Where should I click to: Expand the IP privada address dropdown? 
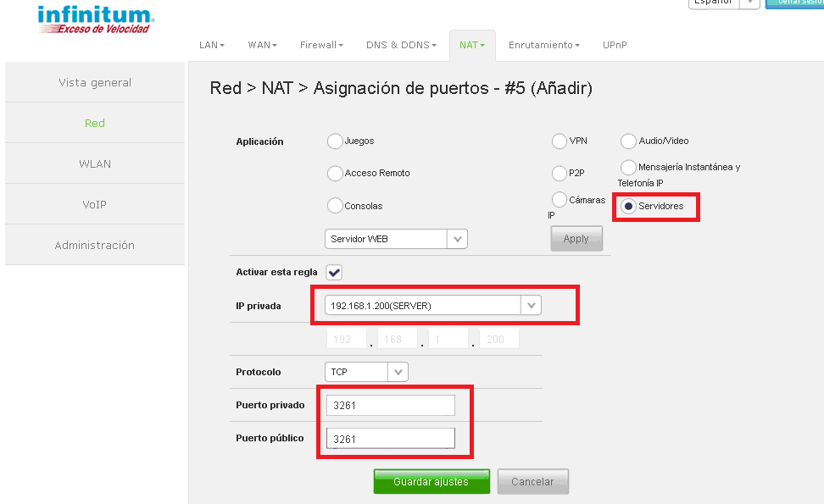531,305
